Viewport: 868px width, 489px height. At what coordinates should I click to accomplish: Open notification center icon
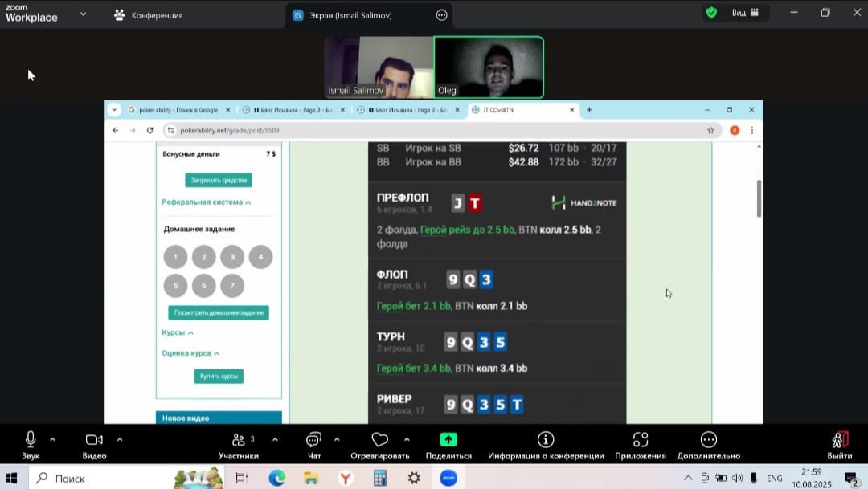(x=851, y=479)
